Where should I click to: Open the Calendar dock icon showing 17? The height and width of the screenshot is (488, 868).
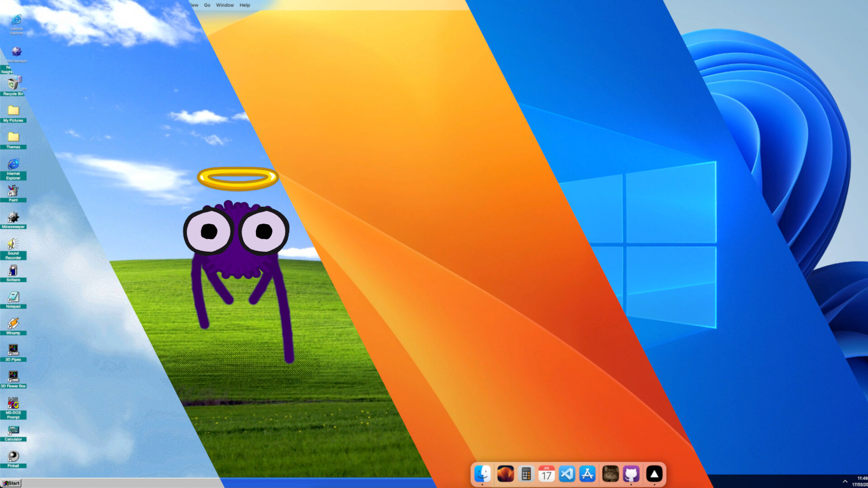point(546,474)
